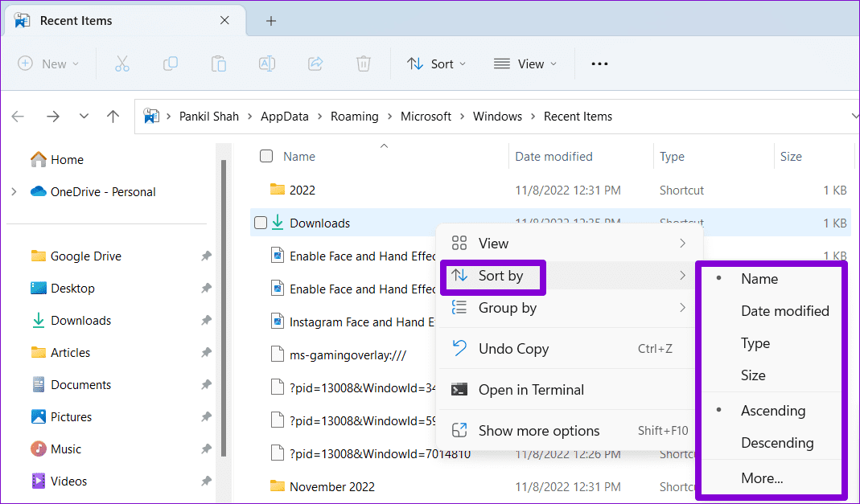The image size is (860, 504).
Task: Click the pin icon next to Desktop
Action: point(206,288)
